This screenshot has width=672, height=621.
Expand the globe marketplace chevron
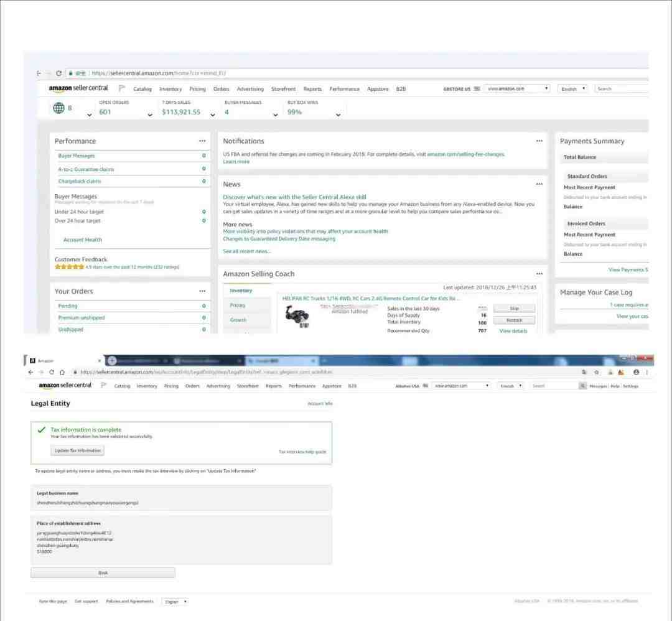89,115
